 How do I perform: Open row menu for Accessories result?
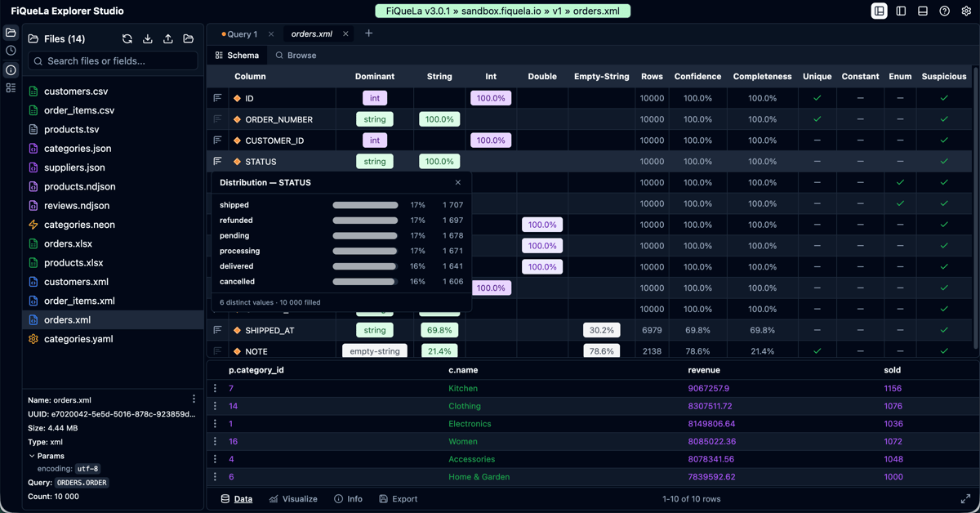tap(216, 459)
